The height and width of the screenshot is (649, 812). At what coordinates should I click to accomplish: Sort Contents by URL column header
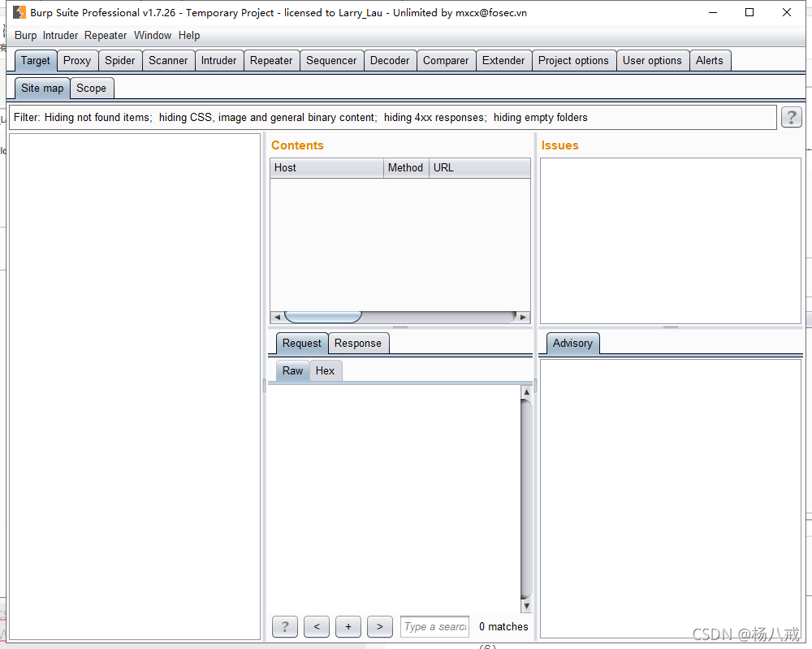(x=480, y=168)
